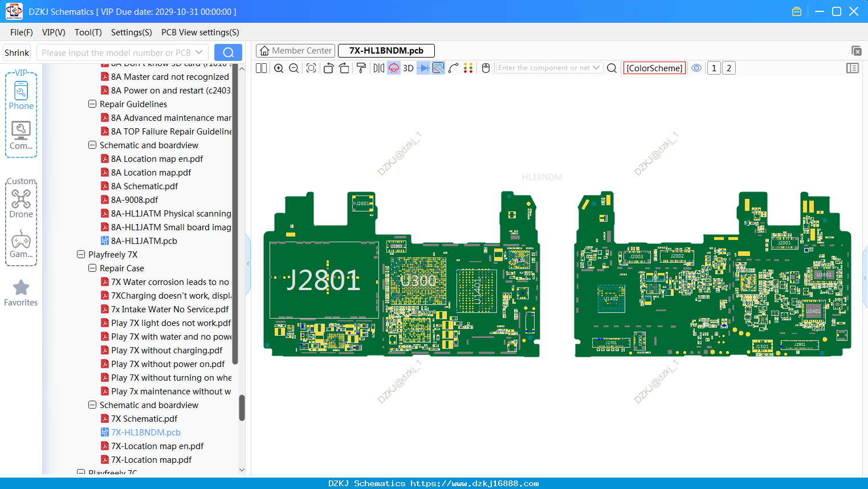Click the ColorScheme button
Viewport: 868px width, 489px height.
pos(654,68)
